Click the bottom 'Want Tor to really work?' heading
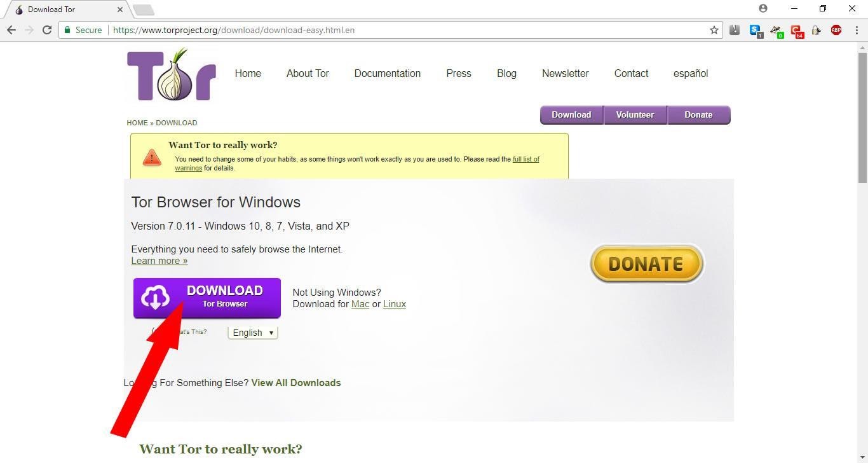The height and width of the screenshot is (463, 868). [220, 449]
